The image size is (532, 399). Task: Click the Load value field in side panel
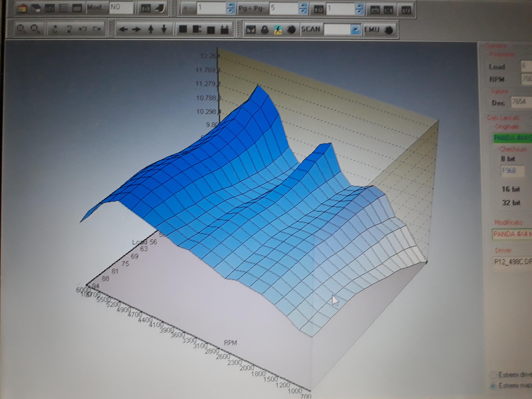click(526, 66)
